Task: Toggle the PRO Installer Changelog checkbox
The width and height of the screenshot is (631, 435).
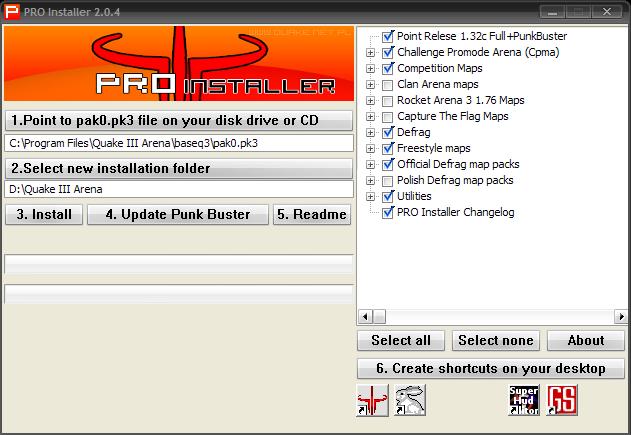Action: pyautogui.click(x=387, y=212)
